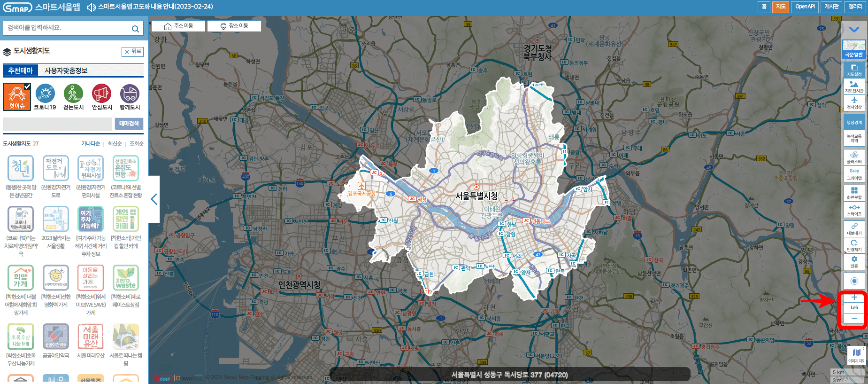Click the 서울특별시청 label on the map
Screen dimensions: 868x384
tap(476, 196)
